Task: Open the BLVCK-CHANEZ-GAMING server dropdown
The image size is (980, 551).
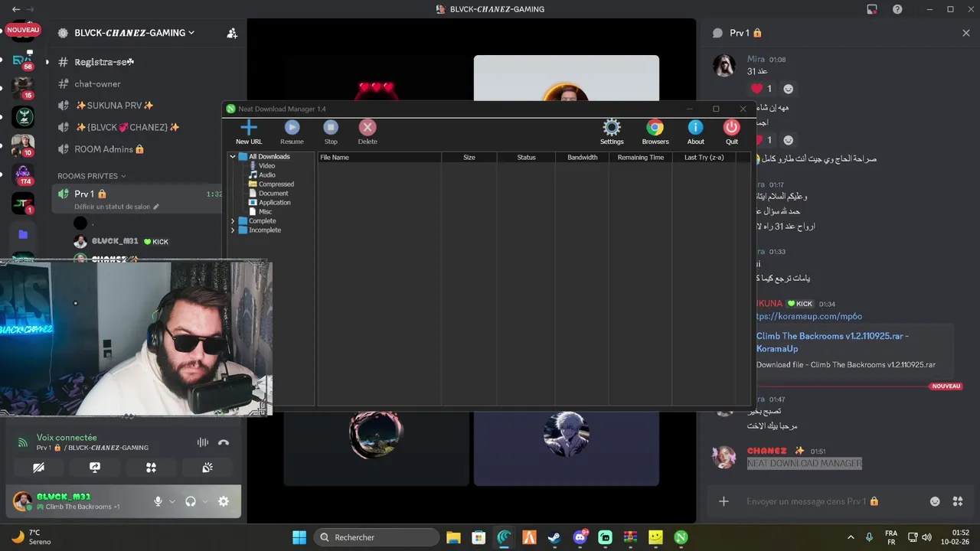Action: point(134,33)
